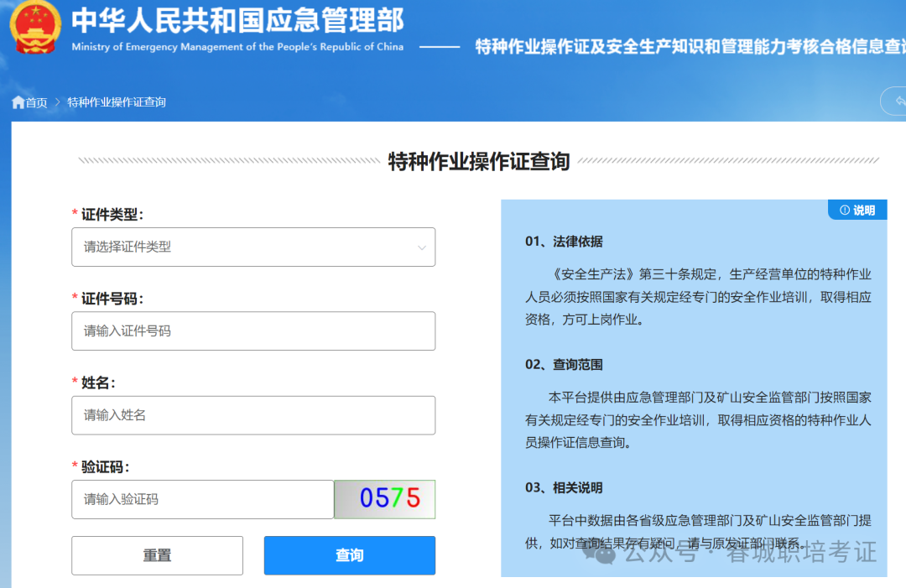
Task: Click the 姓名 field label
Action: [x=98, y=382]
